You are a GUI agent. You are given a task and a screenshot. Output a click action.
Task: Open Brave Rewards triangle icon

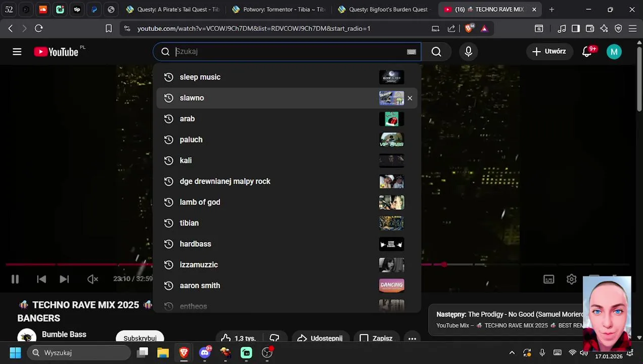(484, 29)
